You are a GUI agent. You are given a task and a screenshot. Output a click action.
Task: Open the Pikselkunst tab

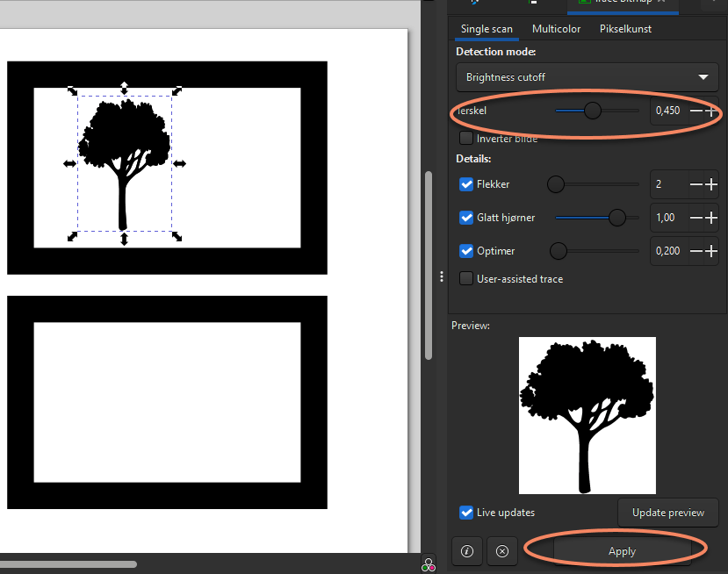625,29
